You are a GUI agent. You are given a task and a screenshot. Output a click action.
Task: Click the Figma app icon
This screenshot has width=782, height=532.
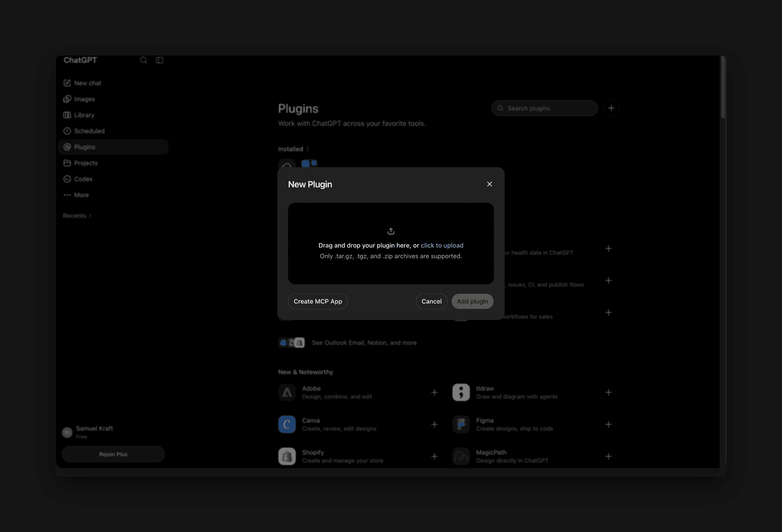click(461, 424)
